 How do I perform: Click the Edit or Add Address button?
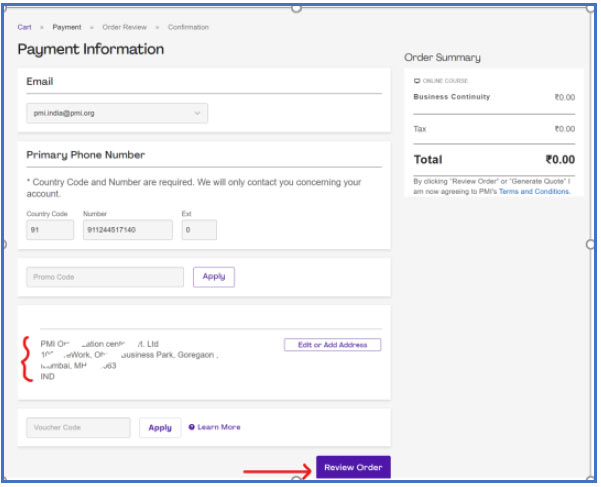tap(332, 345)
